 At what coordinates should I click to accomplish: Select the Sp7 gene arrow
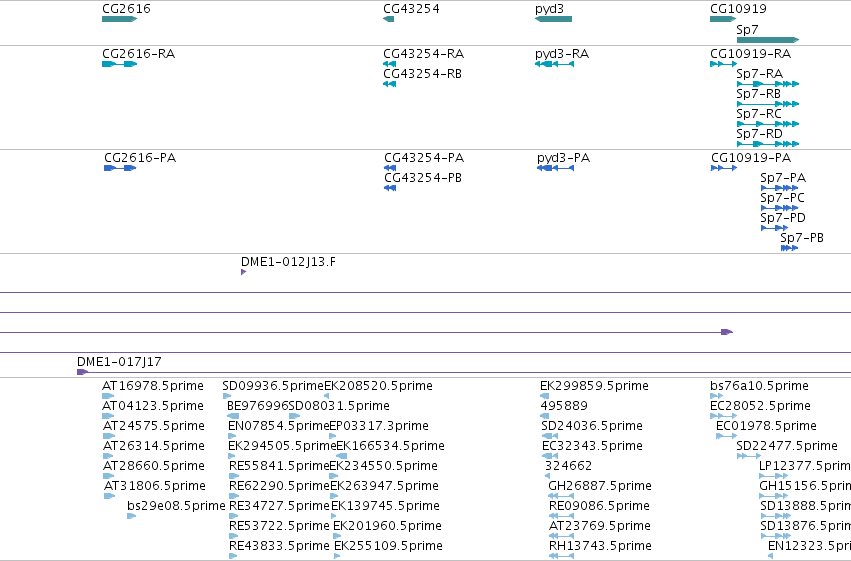[x=767, y=40]
